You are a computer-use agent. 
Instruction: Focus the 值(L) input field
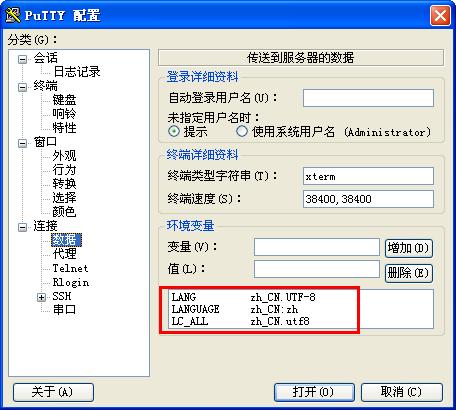coord(317,269)
